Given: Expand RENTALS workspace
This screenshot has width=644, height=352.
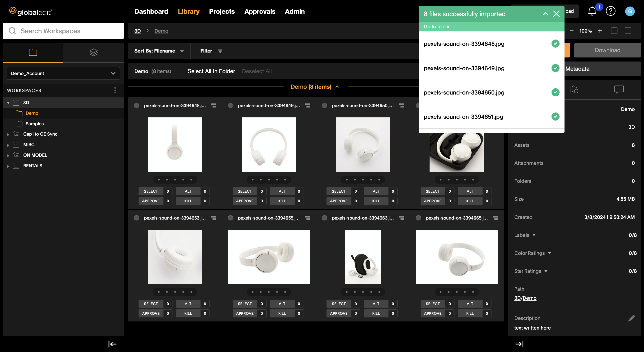Looking at the screenshot, I should pyautogui.click(x=8, y=166).
